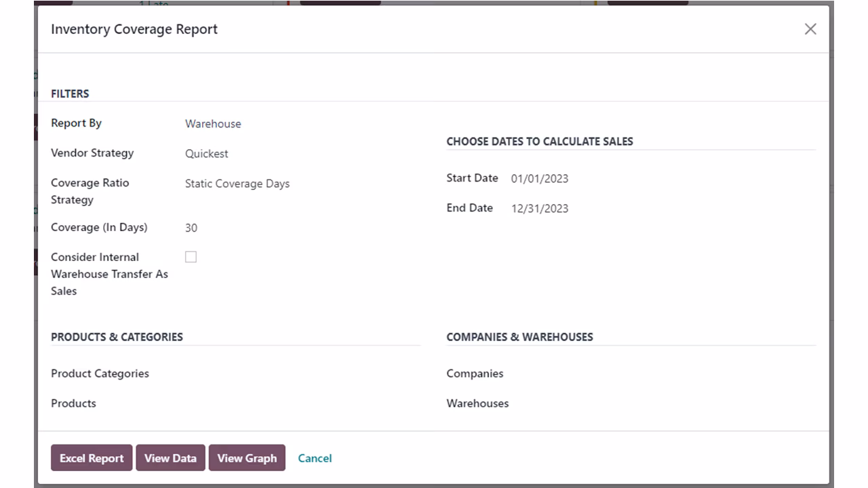Screen dimensions: 868x488
Task: Click the View Data button
Action: pyautogui.click(x=170, y=458)
